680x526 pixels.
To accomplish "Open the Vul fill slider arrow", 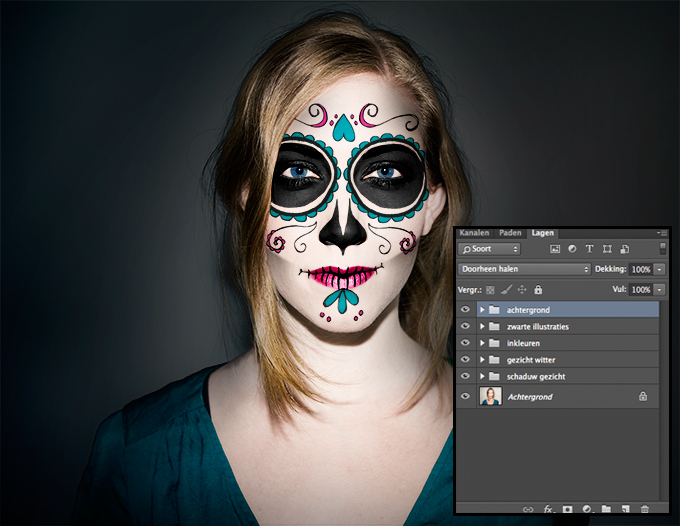I will pyautogui.click(x=660, y=290).
